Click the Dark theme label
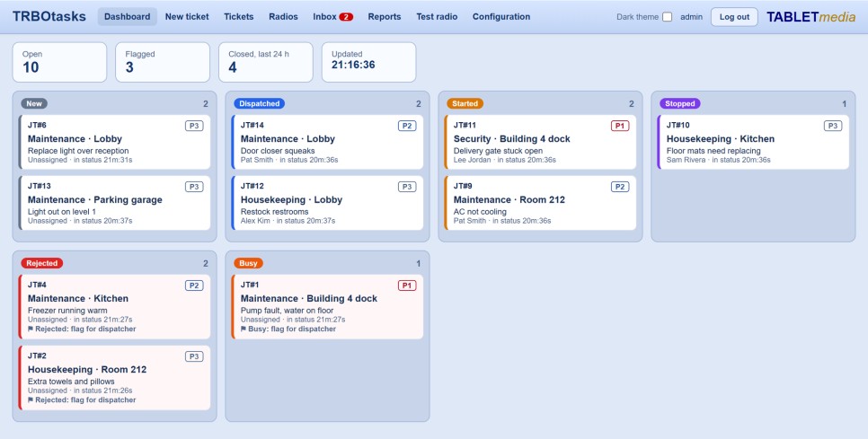 point(637,17)
